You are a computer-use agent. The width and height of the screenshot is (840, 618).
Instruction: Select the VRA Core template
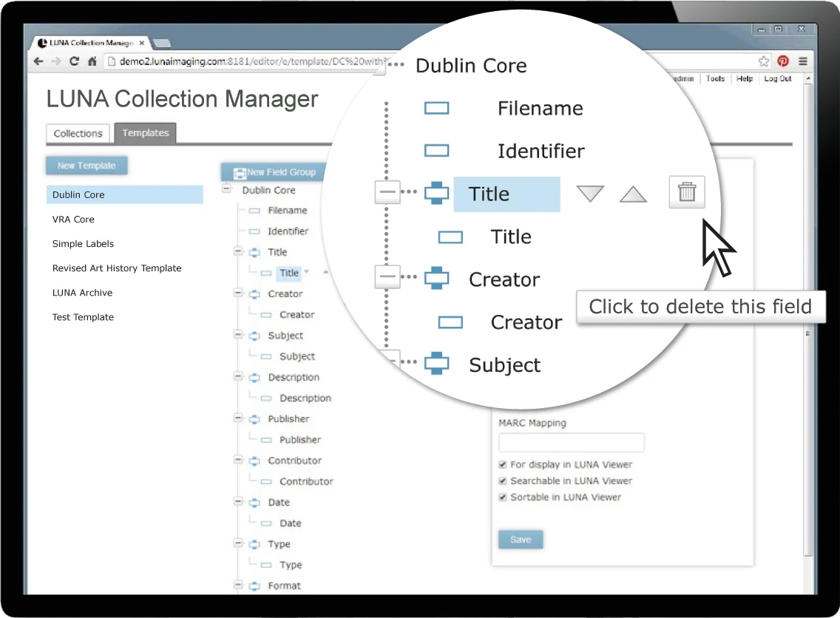click(x=73, y=220)
